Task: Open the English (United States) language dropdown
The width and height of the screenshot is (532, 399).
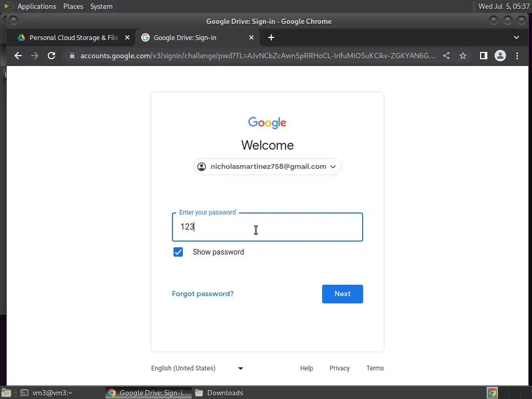Action: click(x=197, y=368)
